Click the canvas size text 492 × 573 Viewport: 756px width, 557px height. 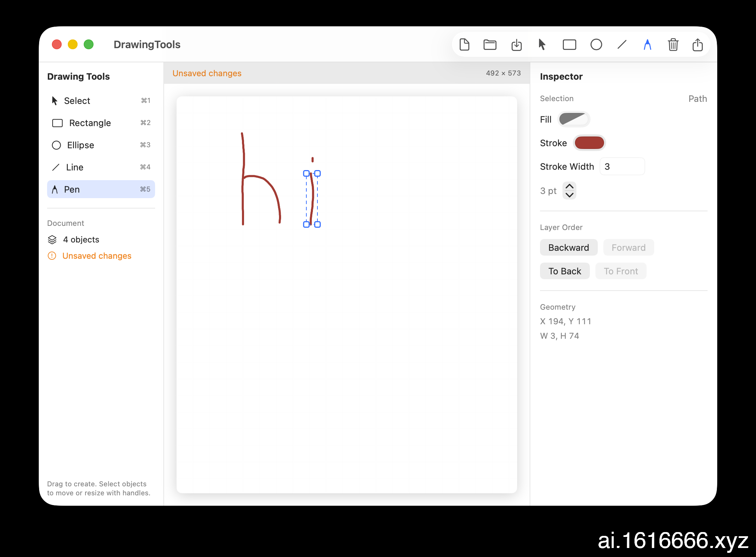[503, 73]
